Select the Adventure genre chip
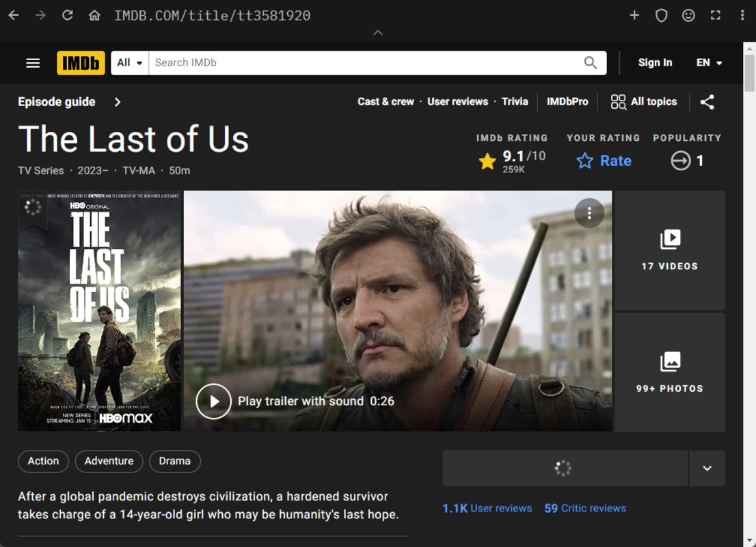Screen dimensions: 756x547 coord(109,461)
